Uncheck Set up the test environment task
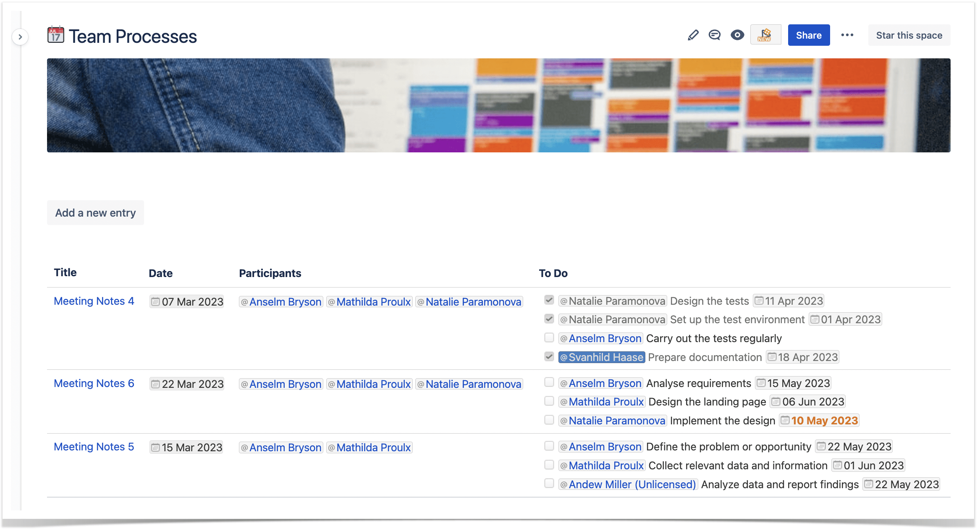The height and width of the screenshot is (531, 980). click(x=549, y=319)
